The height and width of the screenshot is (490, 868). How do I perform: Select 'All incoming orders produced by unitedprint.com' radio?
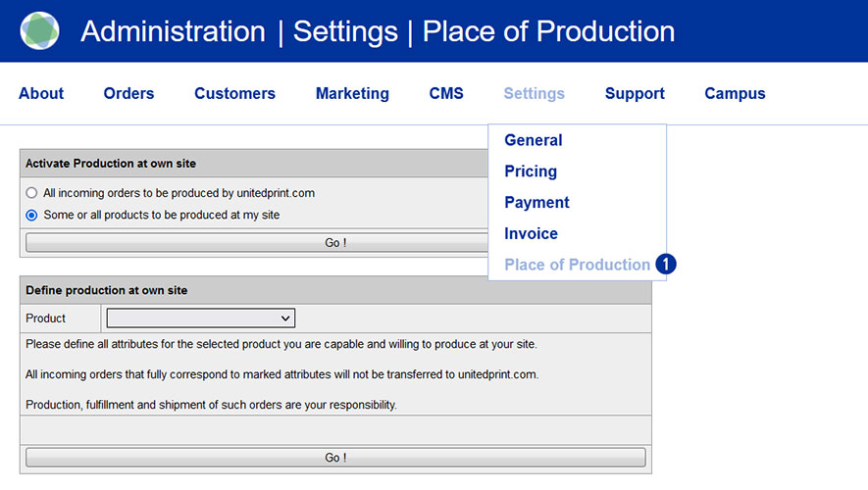(32, 193)
